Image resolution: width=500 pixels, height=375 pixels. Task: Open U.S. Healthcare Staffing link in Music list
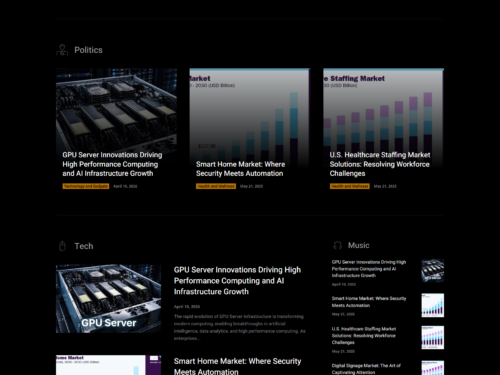click(x=363, y=336)
